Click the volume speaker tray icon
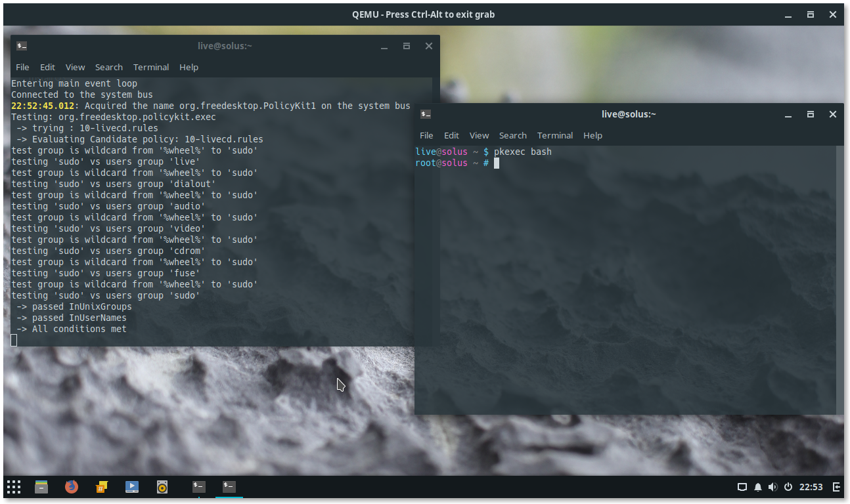The width and height of the screenshot is (850, 504). click(x=772, y=487)
